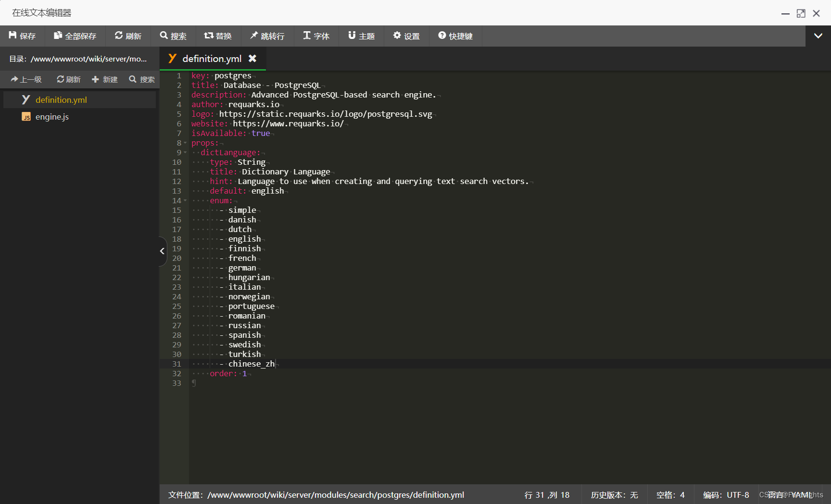Click line number 31 in gutter
Screen dimensions: 831x504
176,364
